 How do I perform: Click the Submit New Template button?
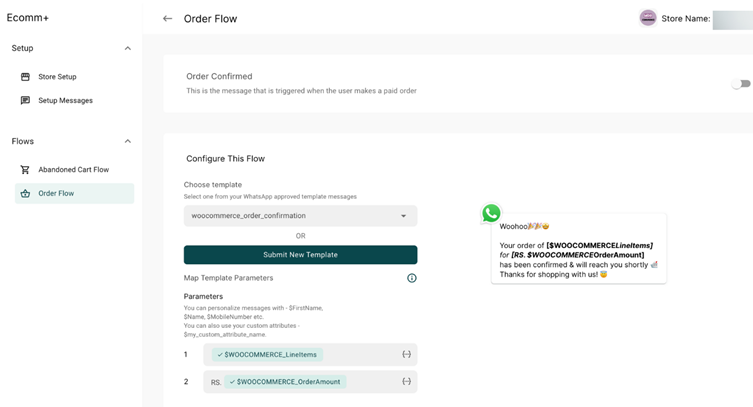(301, 255)
